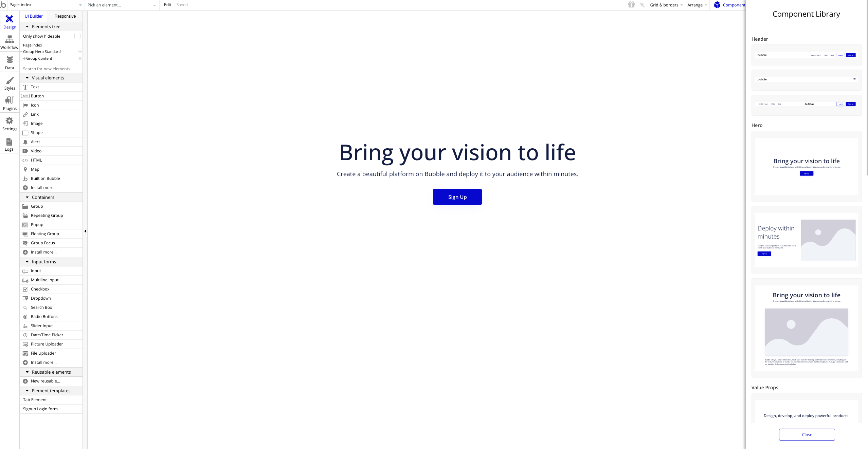Screen dimensions: 868x449
Task: Click the Logs panel icon
Action: point(8,145)
